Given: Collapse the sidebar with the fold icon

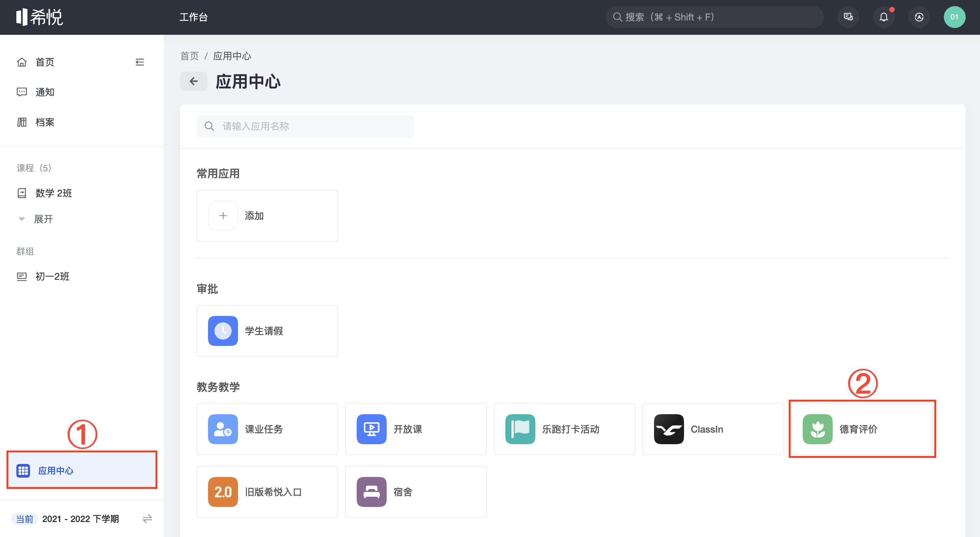Looking at the screenshot, I should coord(139,62).
